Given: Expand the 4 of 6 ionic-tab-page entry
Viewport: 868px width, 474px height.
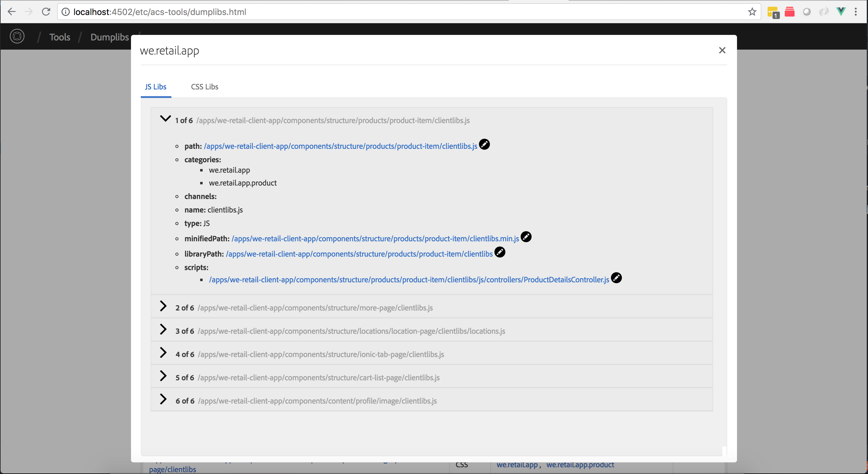Looking at the screenshot, I should pos(163,353).
